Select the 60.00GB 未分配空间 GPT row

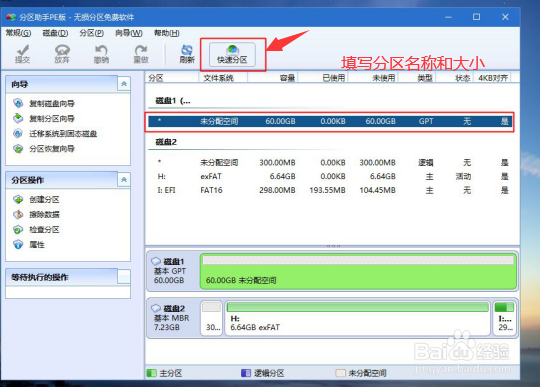330,122
